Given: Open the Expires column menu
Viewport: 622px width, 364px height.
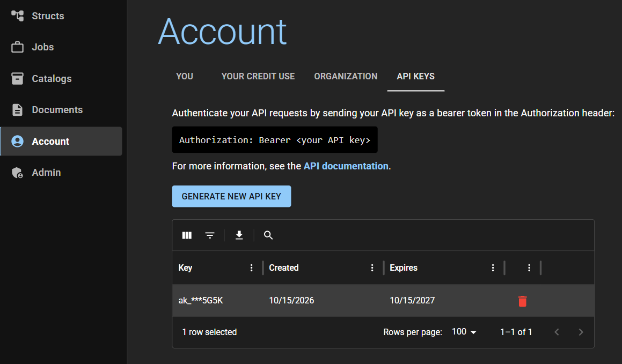Looking at the screenshot, I should coord(493,268).
